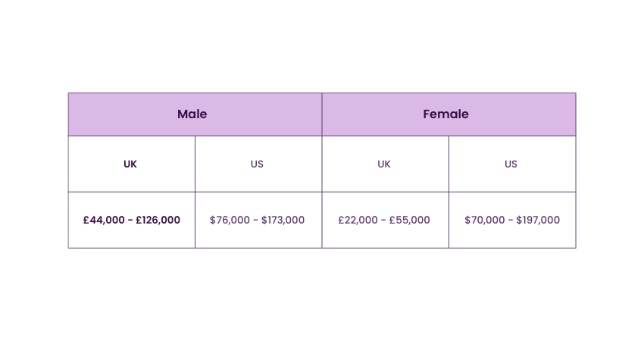The height and width of the screenshot is (341, 644).
Task: Click the border between Male and Female headers
Action: click(x=322, y=114)
